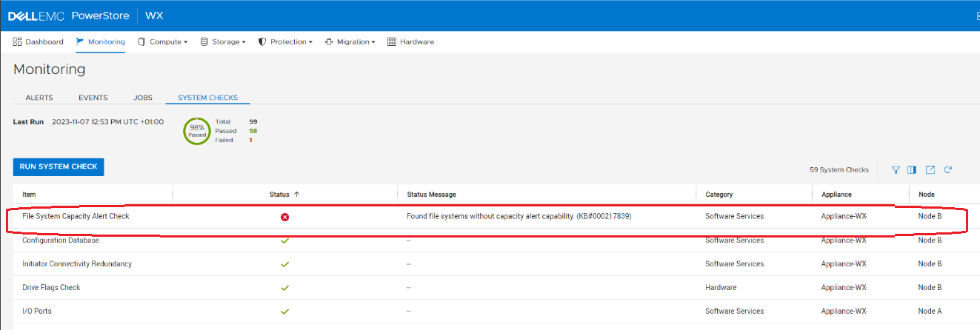Click the Drive Flags Check green checkmark
Screen dimensions: 980x330
click(x=284, y=288)
